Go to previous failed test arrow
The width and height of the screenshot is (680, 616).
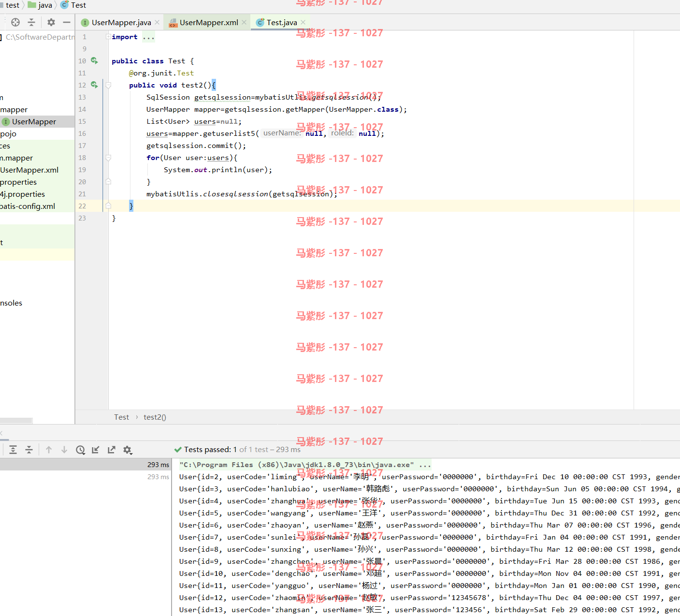pos(49,450)
